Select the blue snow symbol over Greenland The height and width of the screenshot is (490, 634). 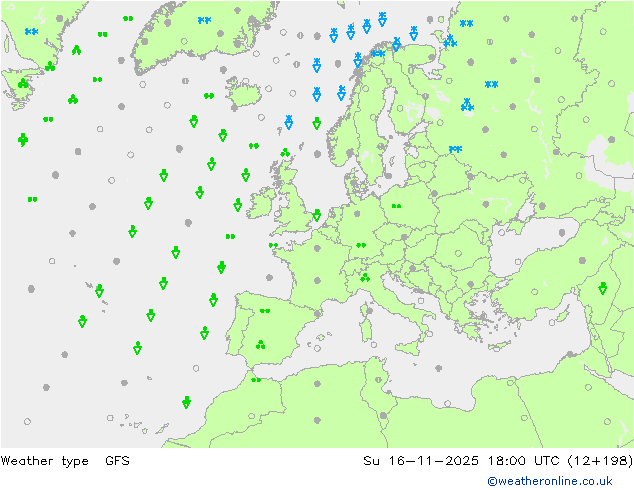pos(205,20)
